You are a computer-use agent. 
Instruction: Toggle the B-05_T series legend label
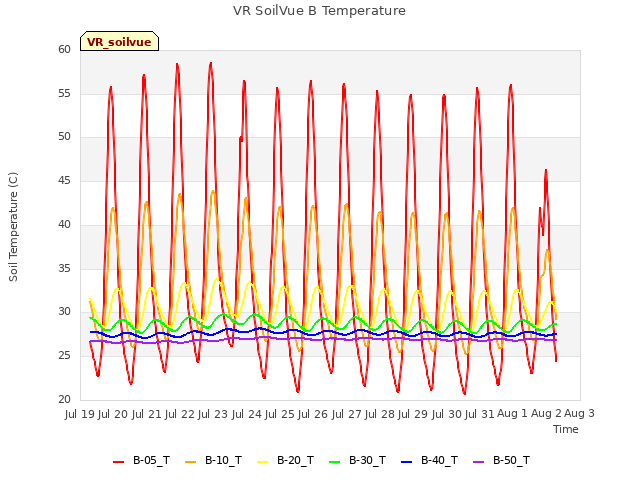(x=151, y=461)
